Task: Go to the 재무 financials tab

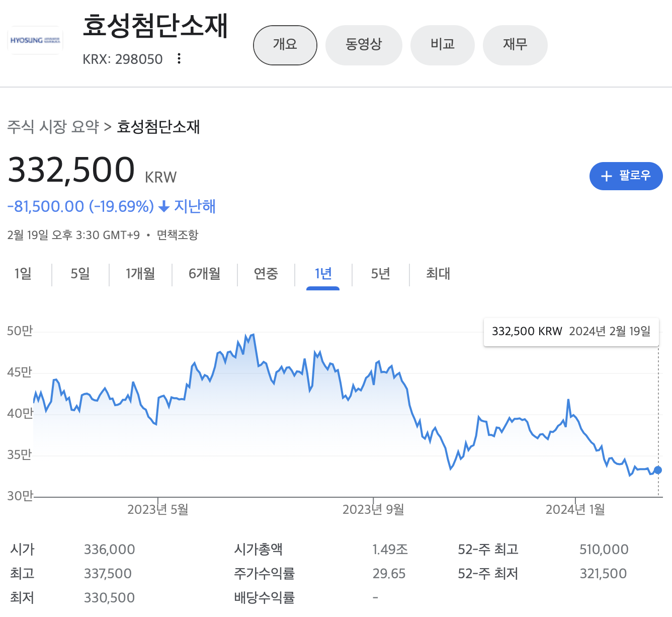Action: 515,45
